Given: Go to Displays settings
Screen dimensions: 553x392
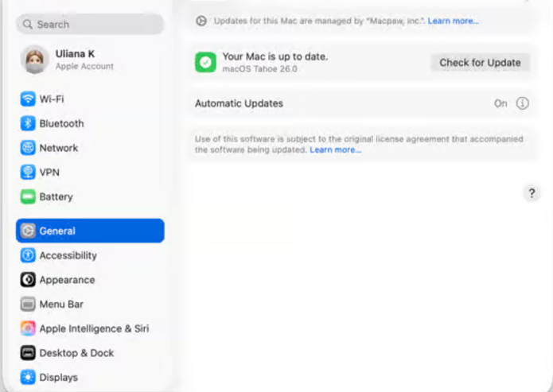Looking at the screenshot, I should click(x=59, y=378).
